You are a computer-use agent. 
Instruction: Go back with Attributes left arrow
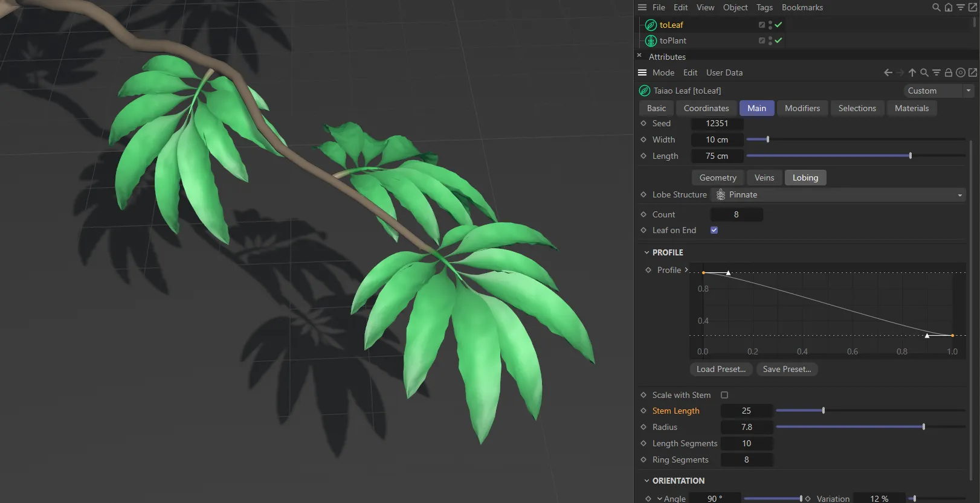pyautogui.click(x=888, y=72)
